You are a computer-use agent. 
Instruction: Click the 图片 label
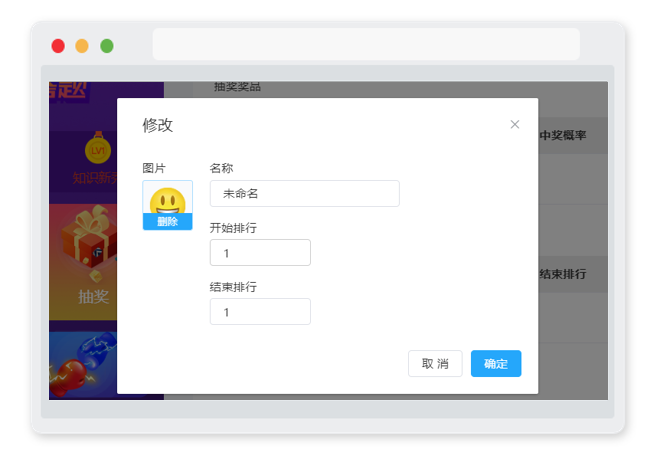tap(154, 168)
